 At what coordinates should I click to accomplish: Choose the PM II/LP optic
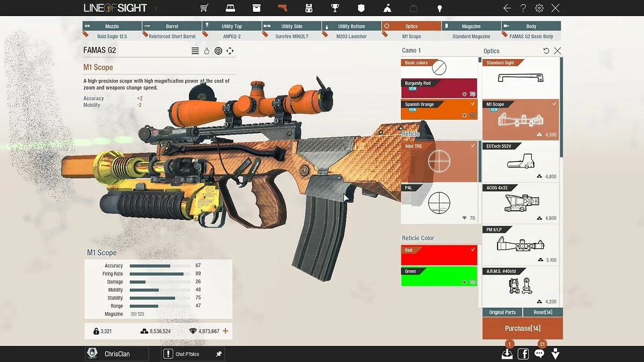coord(521,245)
